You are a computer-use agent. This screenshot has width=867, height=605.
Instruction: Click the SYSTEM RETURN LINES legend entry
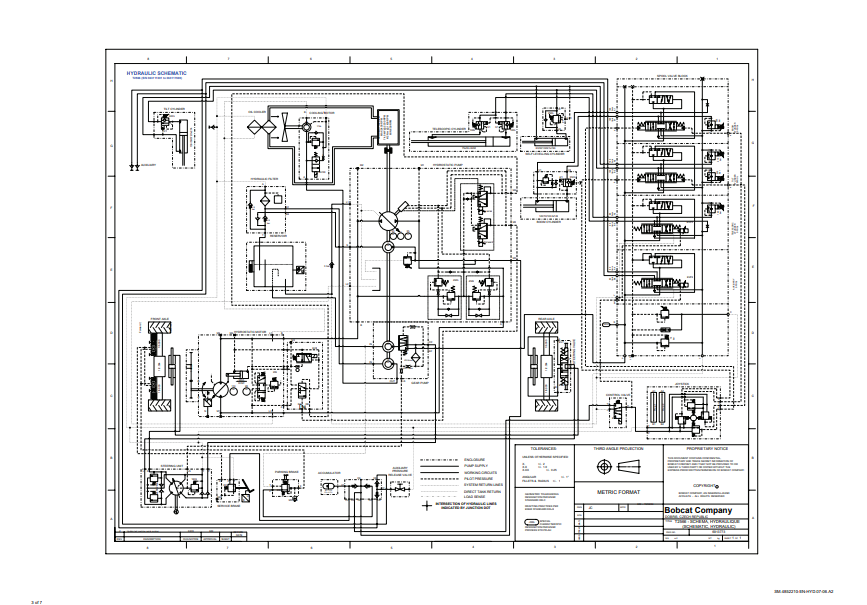point(483,485)
